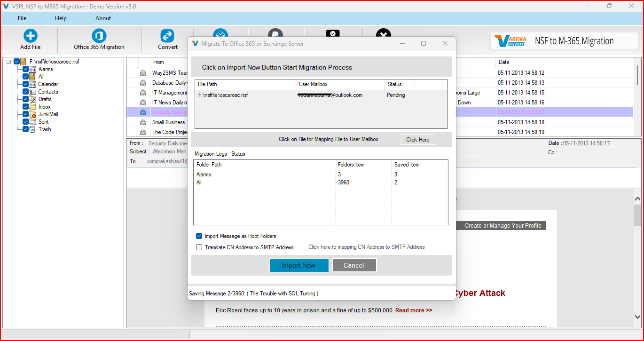Select the Sent folder label in tree
The image size is (644, 341).
(x=43, y=122)
